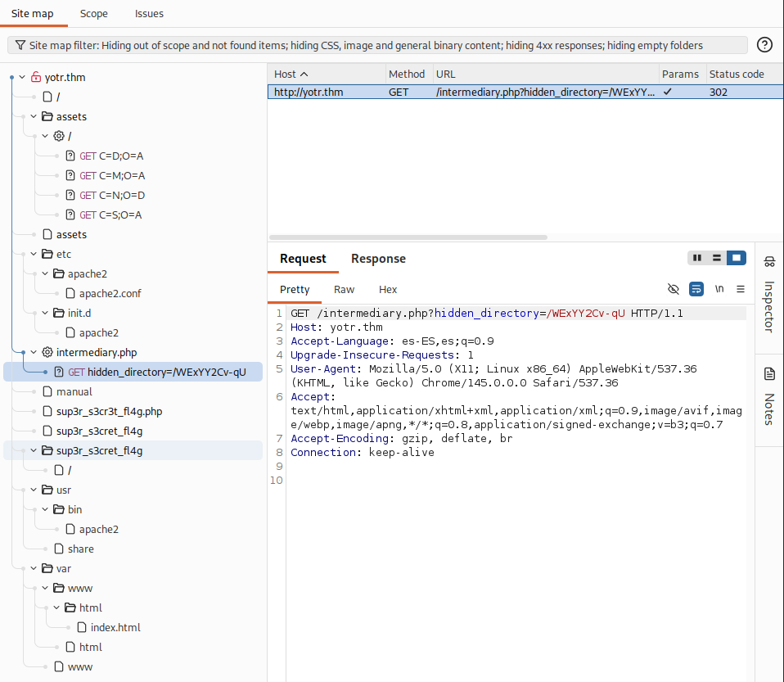Switch to side-by-side request/response layout

697,258
